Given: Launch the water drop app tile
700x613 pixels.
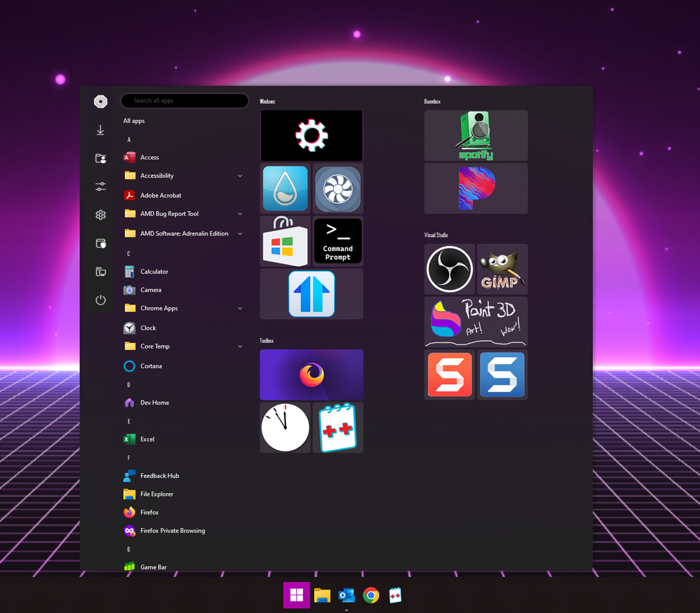Looking at the screenshot, I should 285,188.
